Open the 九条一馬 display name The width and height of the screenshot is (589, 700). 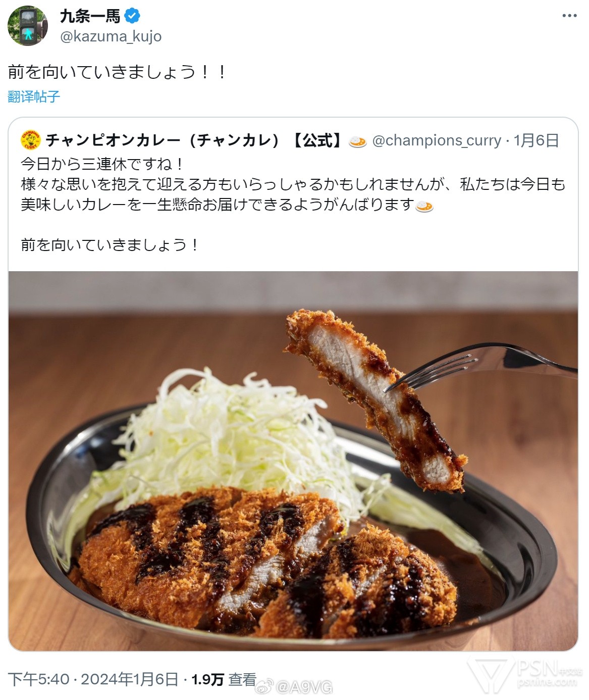point(90,16)
